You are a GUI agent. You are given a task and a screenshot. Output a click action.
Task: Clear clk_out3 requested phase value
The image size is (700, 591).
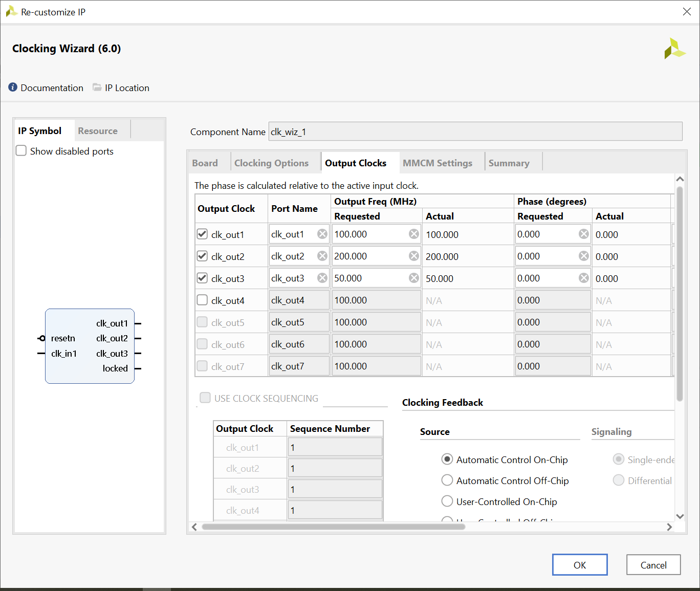(x=584, y=278)
